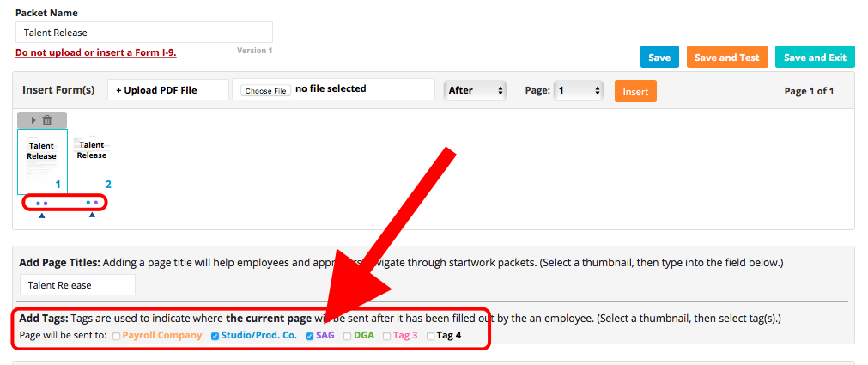Click the orange Insert button
This screenshot has height=365, width=868.
635,91
